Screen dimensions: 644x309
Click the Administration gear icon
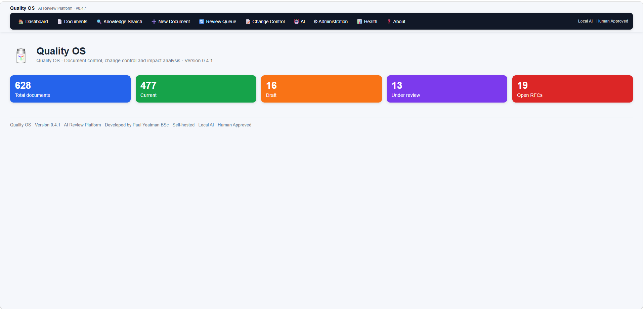[x=316, y=22]
